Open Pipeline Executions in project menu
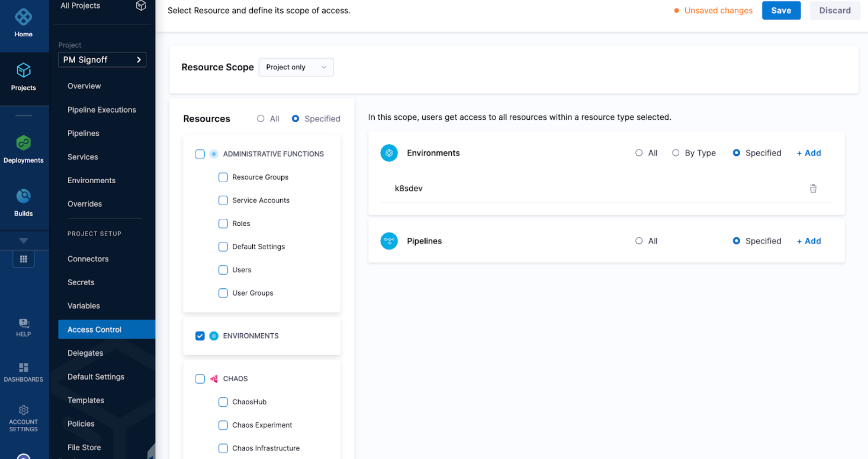The height and width of the screenshot is (459, 868). [x=101, y=110]
